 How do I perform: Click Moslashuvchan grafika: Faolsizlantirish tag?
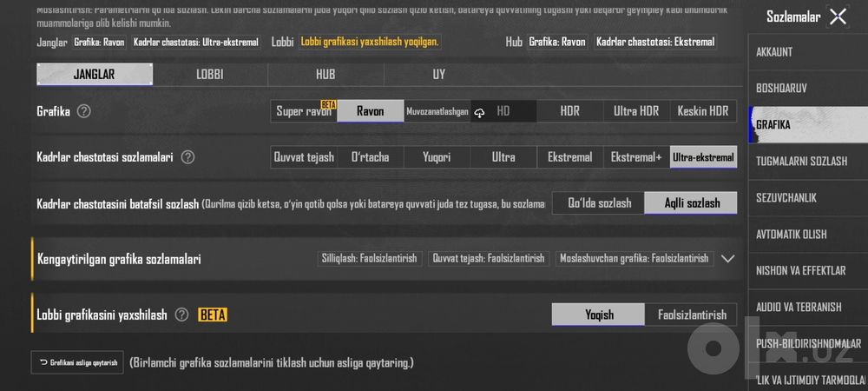click(635, 259)
